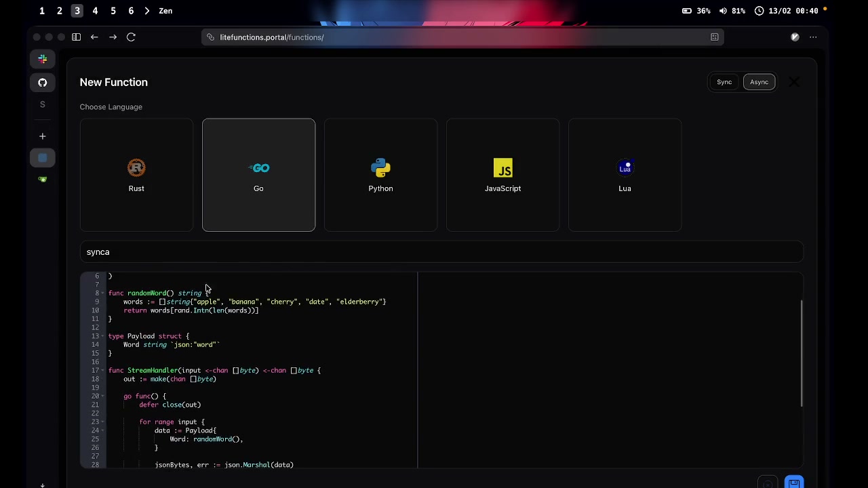Click the 'New Function' heading

(x=113, y=82)
